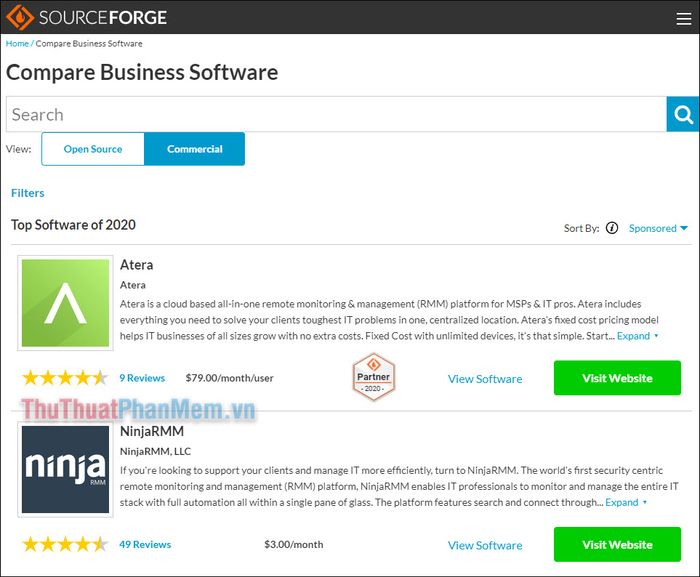This screenshot has width=700, height=577.
Task: Click View Software for NinjaRMM
Action: 485,545
